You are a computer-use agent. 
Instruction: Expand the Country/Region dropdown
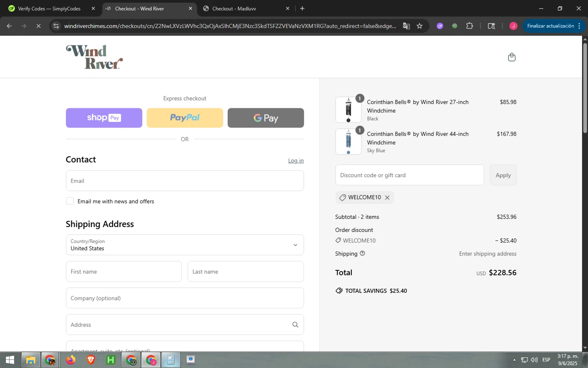click(185, 245)
